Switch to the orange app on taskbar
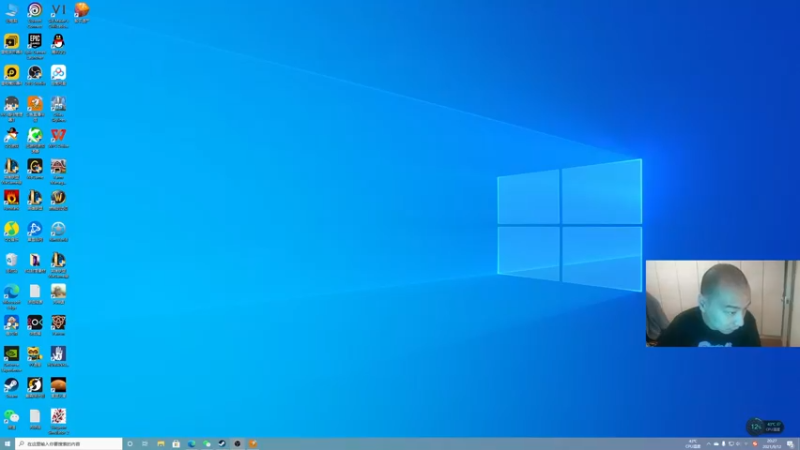The height and width of the screenshot is (450, 800). tap(253, 444)
